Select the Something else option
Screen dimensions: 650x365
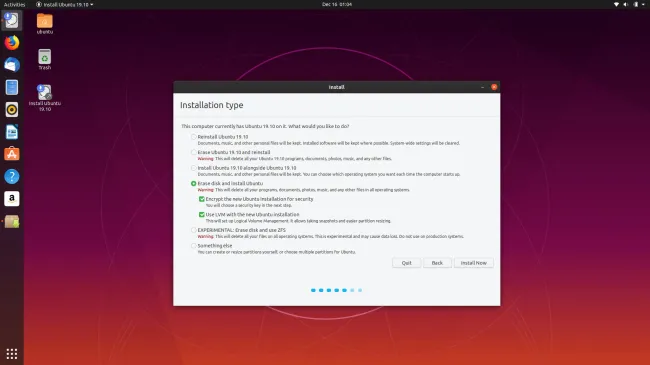click(x=194, y=246)
